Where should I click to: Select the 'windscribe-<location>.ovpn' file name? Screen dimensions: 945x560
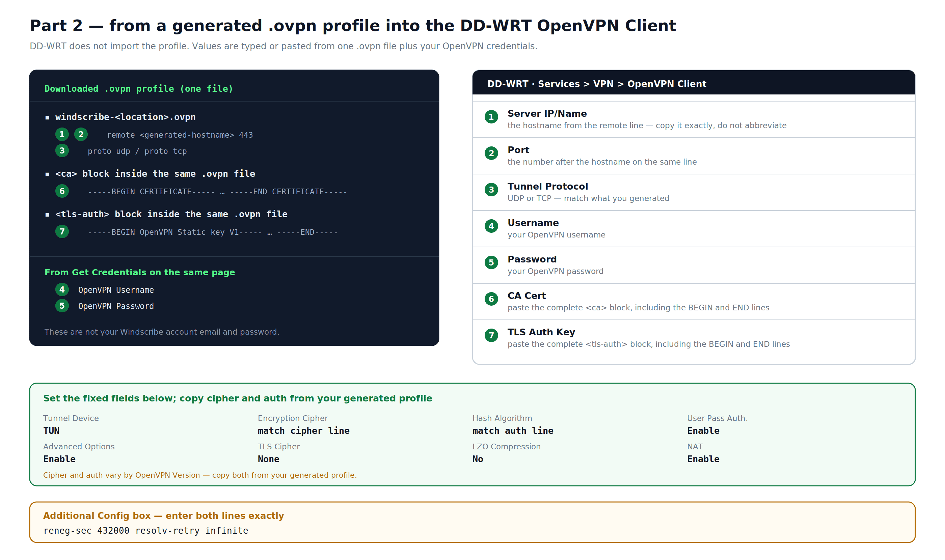click(x=125, y=117)
